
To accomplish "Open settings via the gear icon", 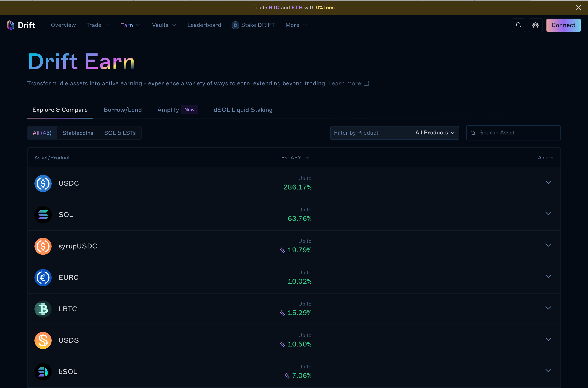I will [x=535, y=25].
